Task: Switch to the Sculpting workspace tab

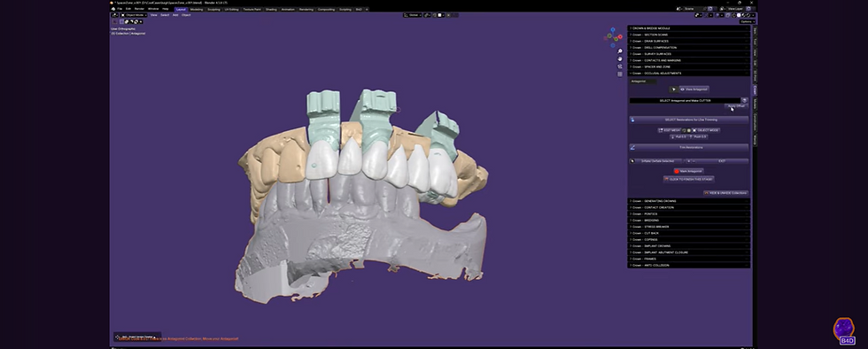Action: click(x=213, y=9)
